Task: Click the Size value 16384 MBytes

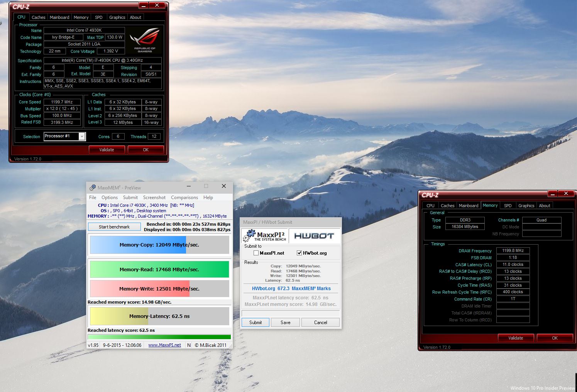Action: 465,227
